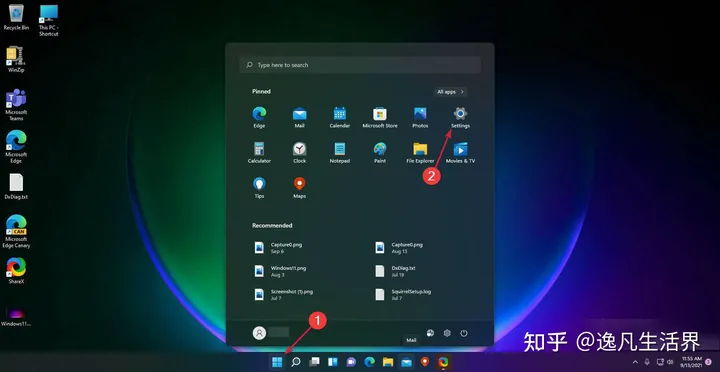720x372 pixels.
Task: Open Movies & TV app
Action: point(460,153)
